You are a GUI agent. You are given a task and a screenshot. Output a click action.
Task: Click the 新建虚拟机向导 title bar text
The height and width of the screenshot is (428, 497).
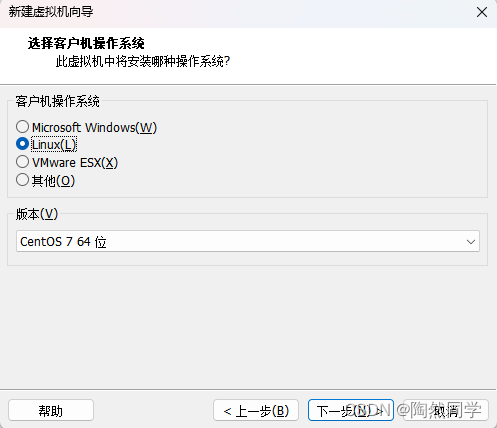(51, 12)
